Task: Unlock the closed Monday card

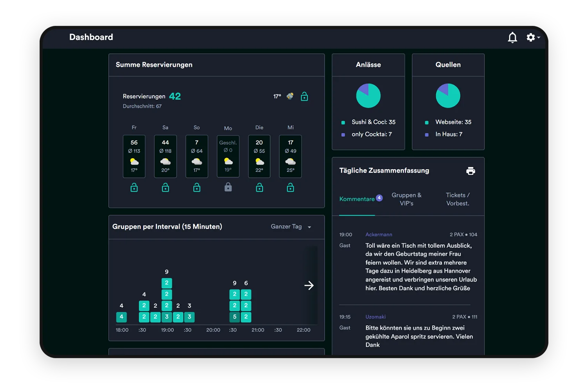Action: tap(228, 188)
